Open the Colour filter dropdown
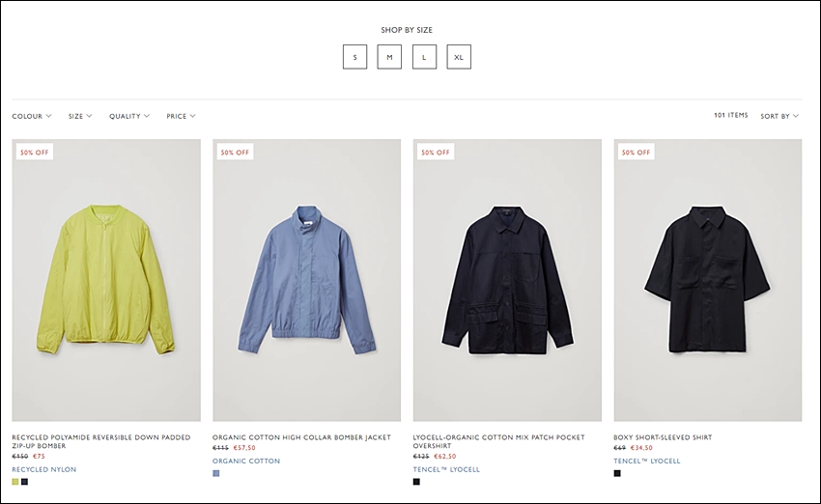 point(32,116)
